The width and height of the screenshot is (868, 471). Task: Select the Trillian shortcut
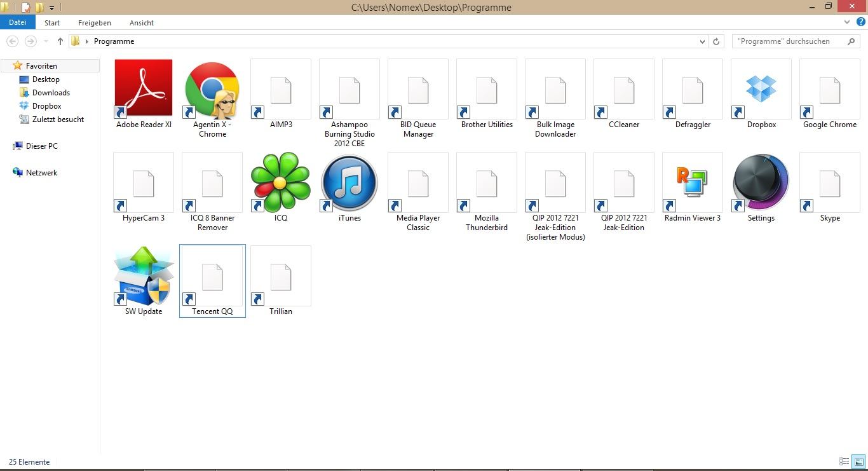pyautogui.click(x=281, y=281)
